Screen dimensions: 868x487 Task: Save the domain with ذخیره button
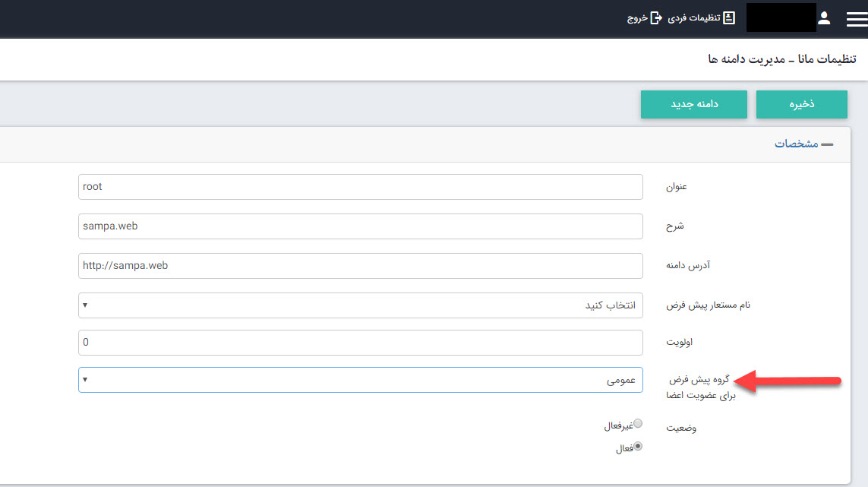(x=801, y=105)
